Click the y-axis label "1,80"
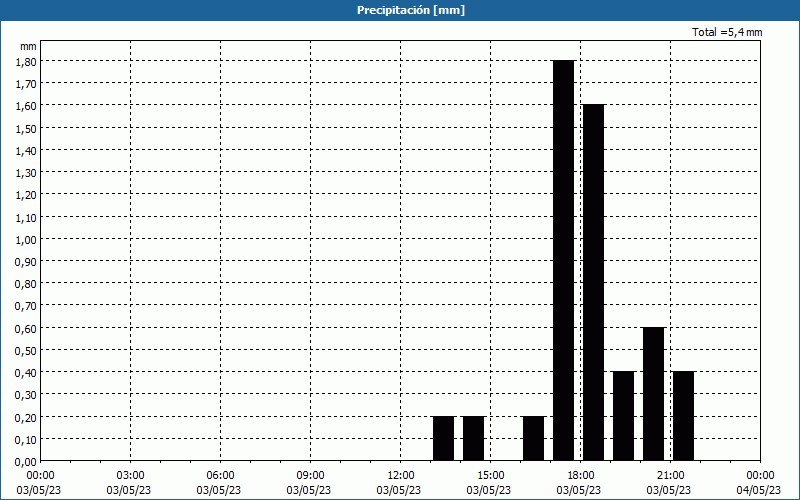The width and height of the screenshot is (800, 500). (27, 61)
